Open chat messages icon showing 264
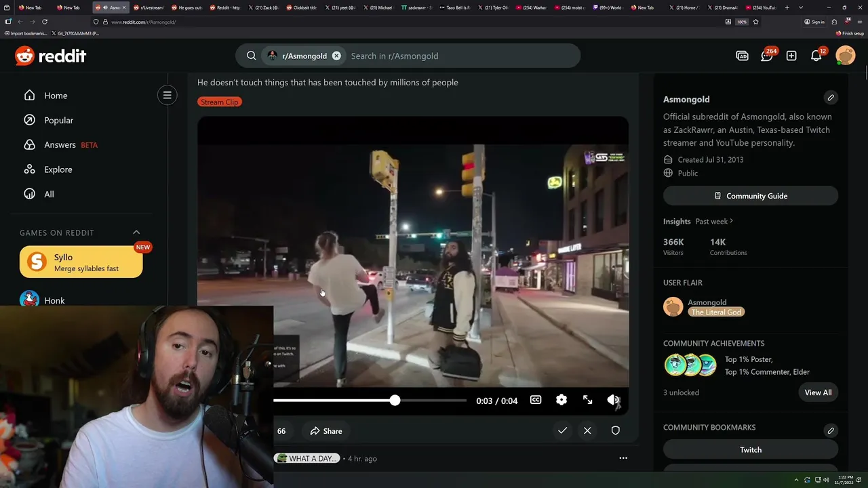Image resolution: width=868 pixels, height=488 pixels. pyautogui.click(x=767, y=56)
